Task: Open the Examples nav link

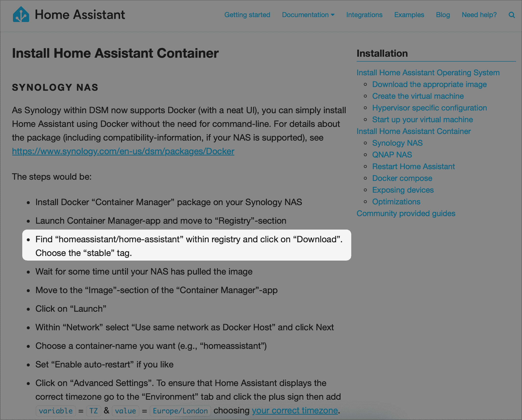Action: point(409,15)
